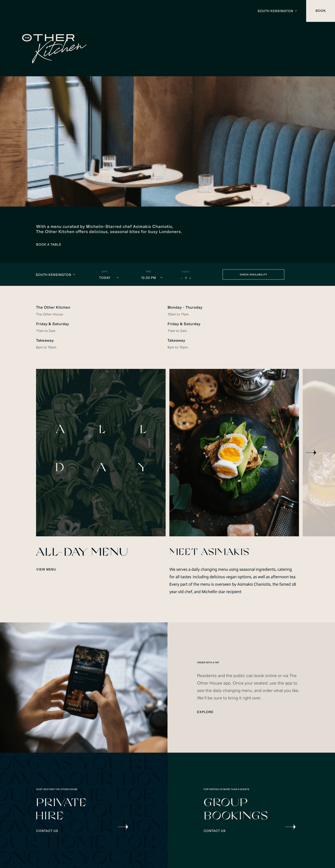Click the Private Hire arrow icon
The image size is (335, 868).
(x=123, y=827)
